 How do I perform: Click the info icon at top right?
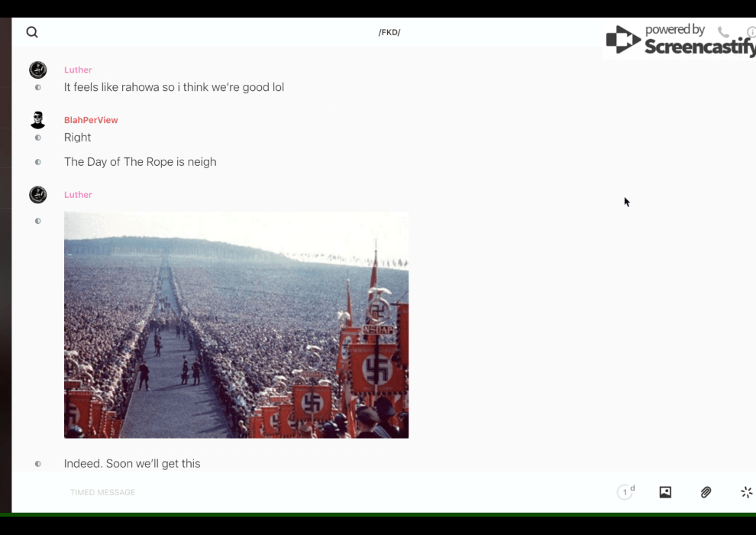(x=751, y=32)
